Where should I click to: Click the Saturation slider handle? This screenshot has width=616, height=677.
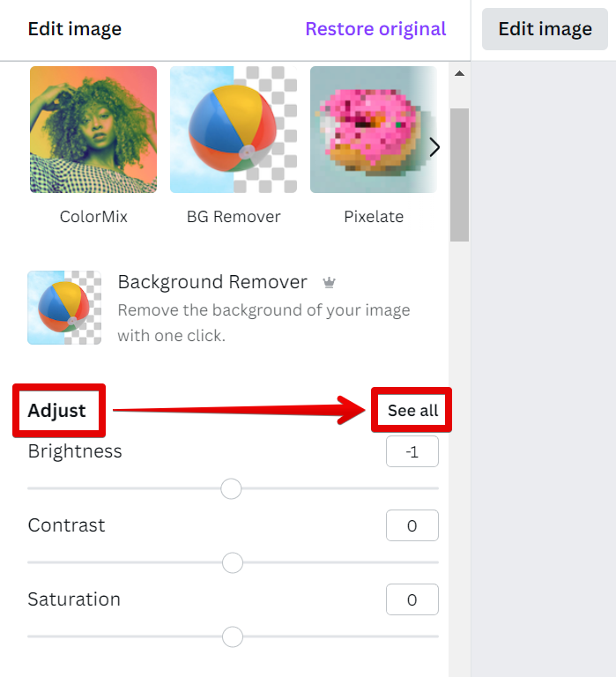233,636
